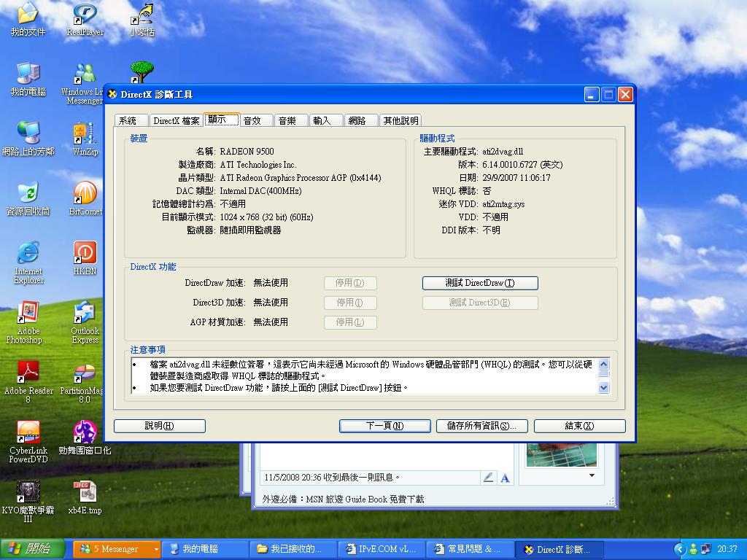Viewport: 747px width, 560px height.
Task: Select the WinZip desktop icon
Action: [x=85, y=134]
